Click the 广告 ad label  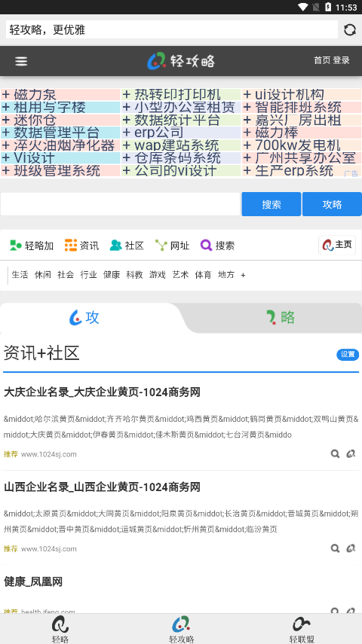351,174
